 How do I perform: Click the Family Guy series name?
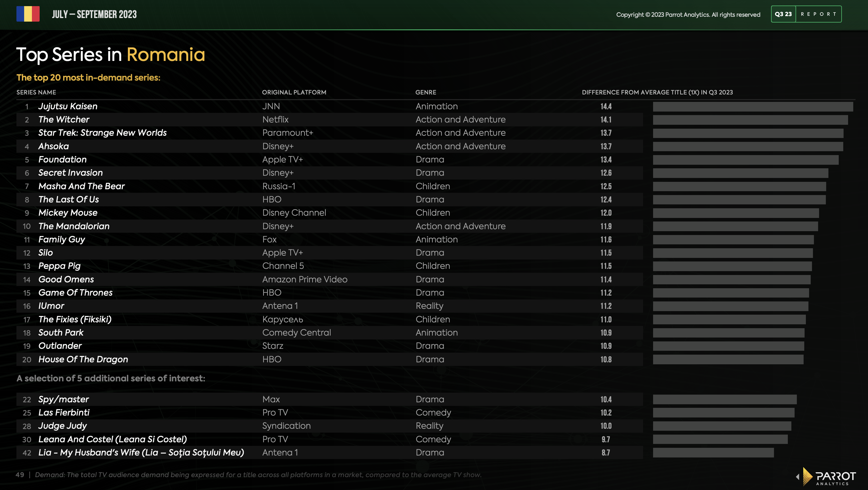point(62,240)
